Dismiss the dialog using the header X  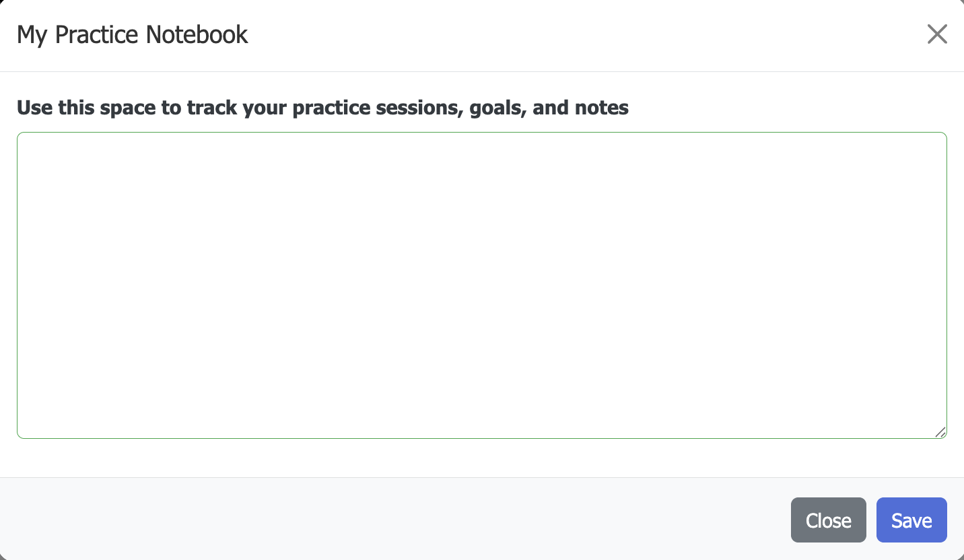point(937,34)
